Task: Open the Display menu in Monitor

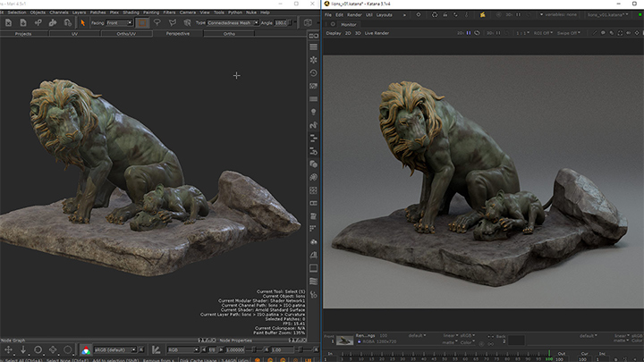Action: click(333, 33)
